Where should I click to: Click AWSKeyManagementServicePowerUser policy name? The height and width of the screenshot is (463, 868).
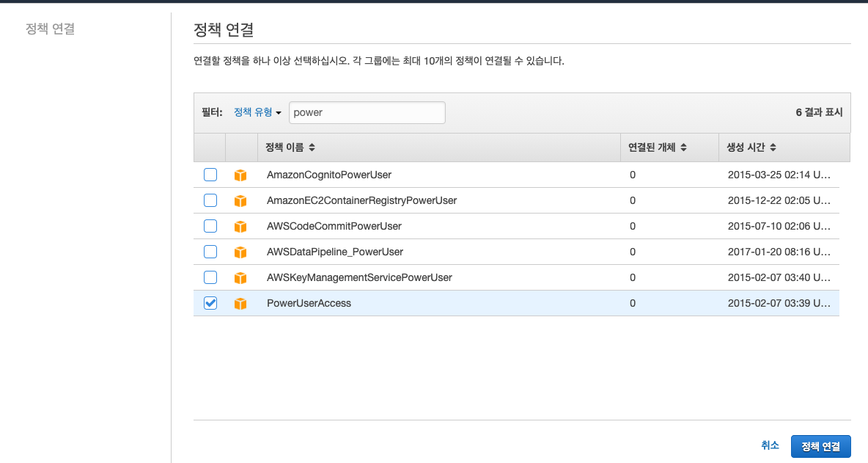[359, 277]
